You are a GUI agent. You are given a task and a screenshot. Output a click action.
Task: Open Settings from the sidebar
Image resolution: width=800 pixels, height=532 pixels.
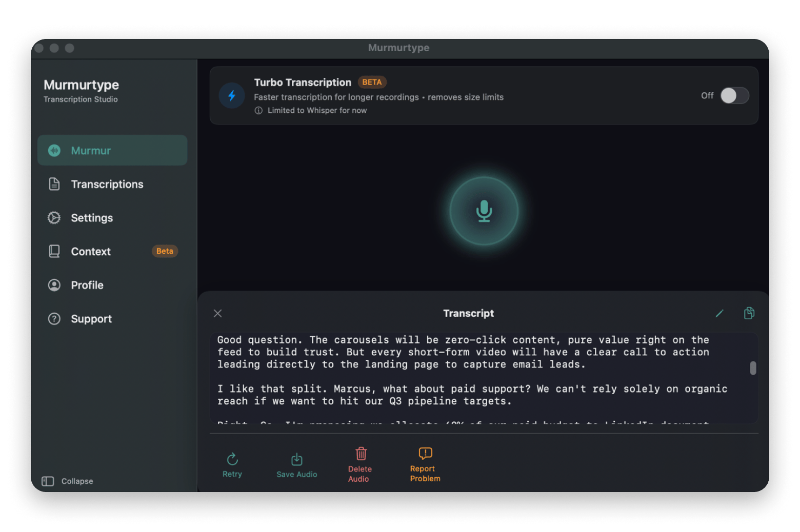tap(112, 218)
